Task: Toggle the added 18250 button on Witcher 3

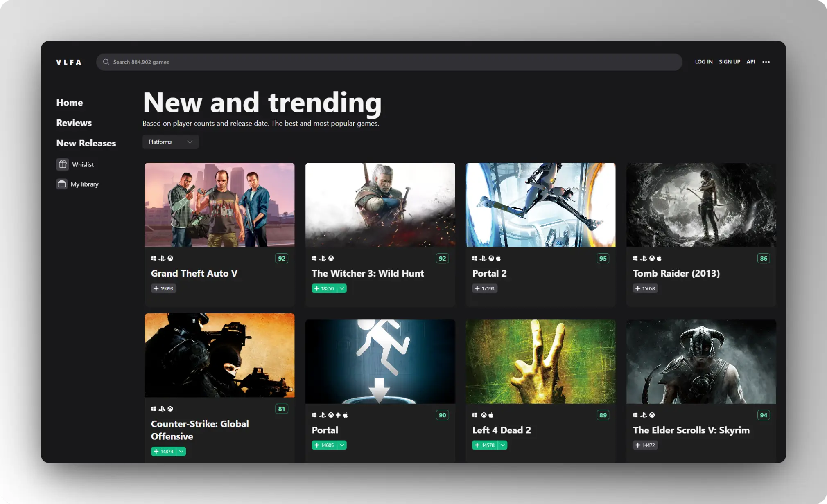Action: tap(324, 288)
